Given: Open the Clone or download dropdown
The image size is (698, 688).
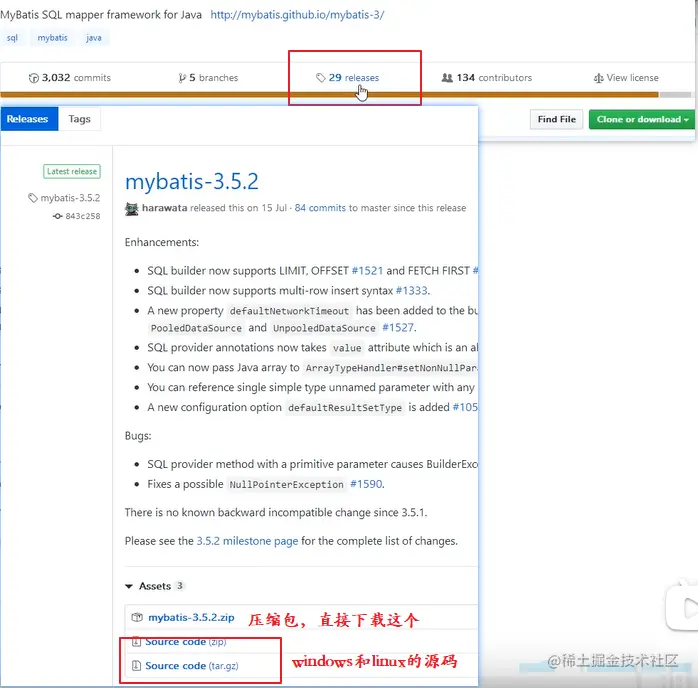Looking at the screenshot, I should click(642, 119).
